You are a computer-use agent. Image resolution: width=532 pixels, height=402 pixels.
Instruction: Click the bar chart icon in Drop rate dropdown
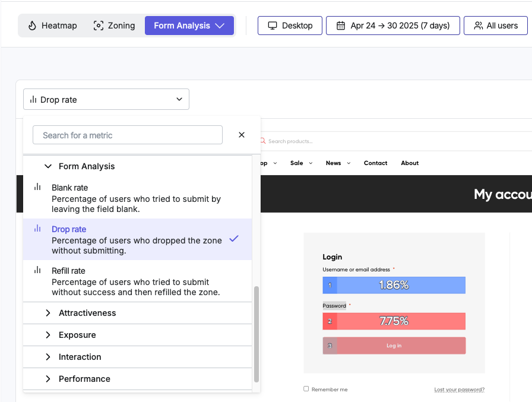(33, 99)
